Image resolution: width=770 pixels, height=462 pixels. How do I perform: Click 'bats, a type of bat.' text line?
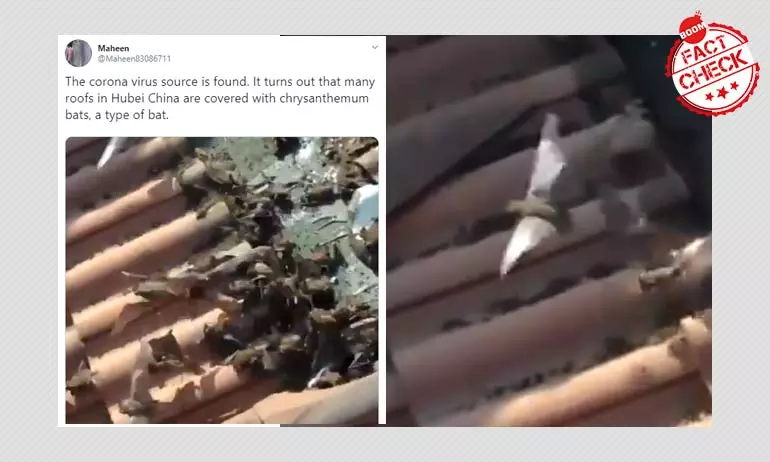117,115
